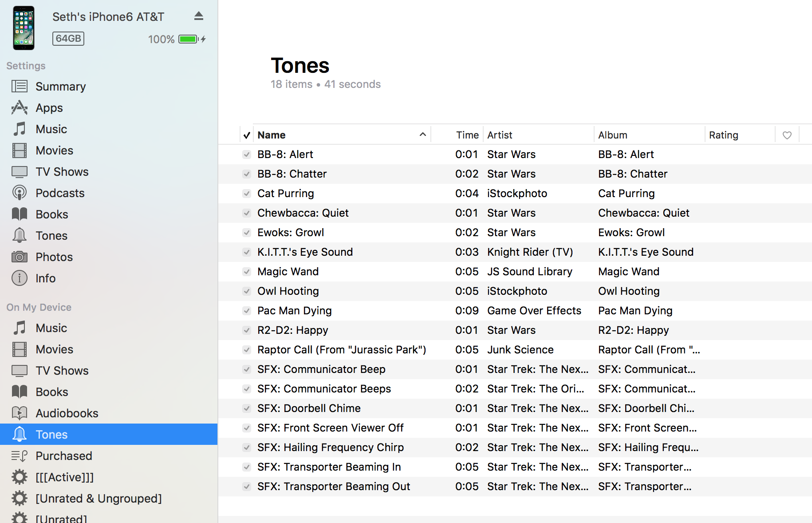Click the 64GB capacity badge
Screen dimensions: 812x523
point(68,39)
